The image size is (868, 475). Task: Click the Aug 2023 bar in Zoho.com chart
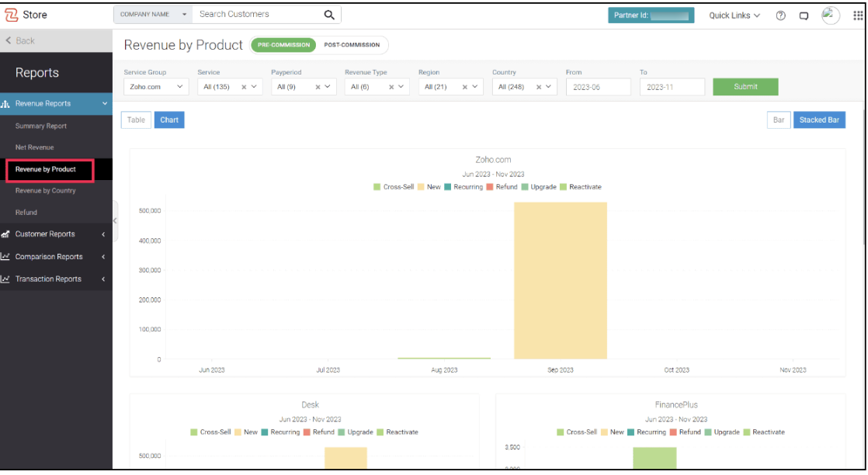click(x=444, y=358)
